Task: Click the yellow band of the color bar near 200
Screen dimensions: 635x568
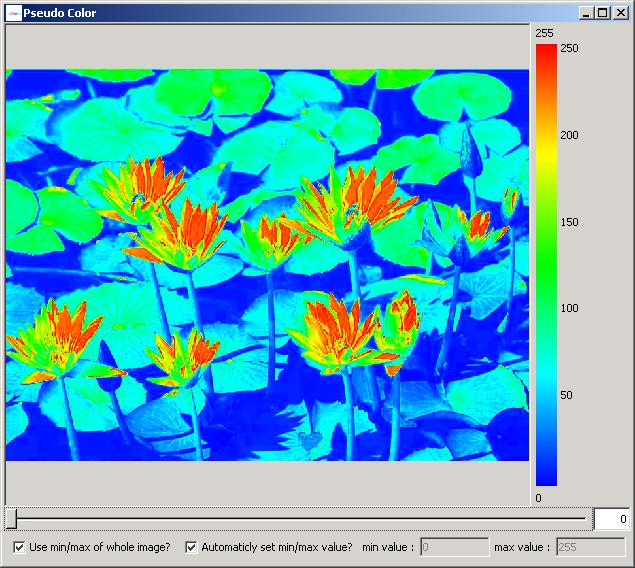Action: (x=546, y=137)
